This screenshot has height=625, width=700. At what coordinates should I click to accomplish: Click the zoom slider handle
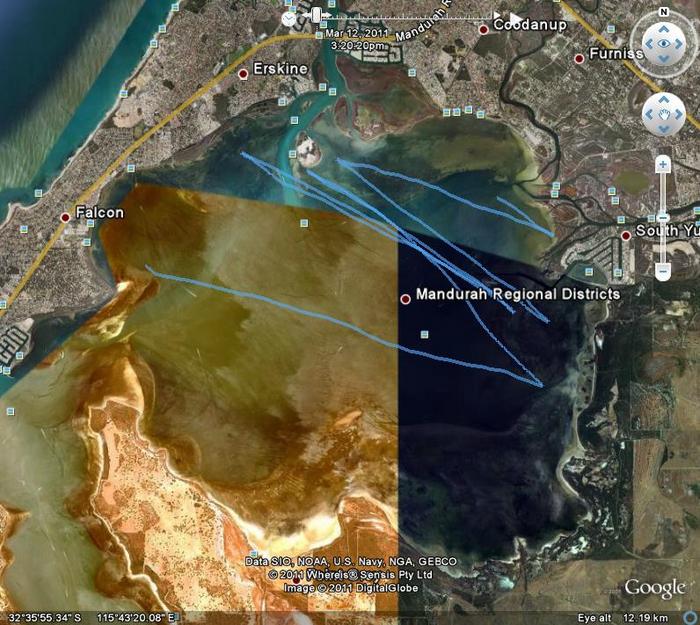tap(663, 217)
